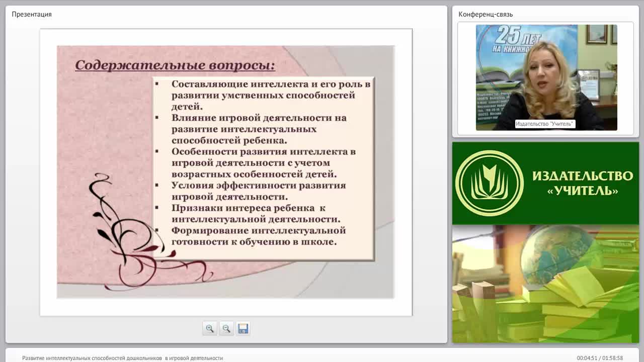Select the 'Конференц-связь' panel title
Screen dimensions: 644x362
pos(486,14)
